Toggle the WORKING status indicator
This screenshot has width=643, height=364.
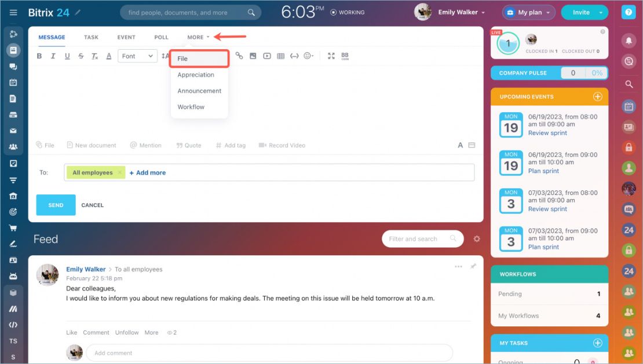[348, 12]
